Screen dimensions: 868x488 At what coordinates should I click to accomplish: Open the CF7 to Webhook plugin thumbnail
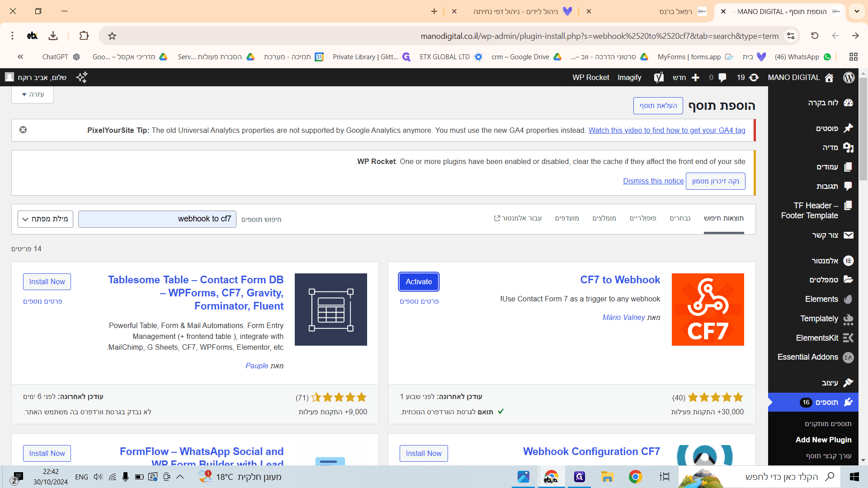pyautogui.click(x=708, y=310)
